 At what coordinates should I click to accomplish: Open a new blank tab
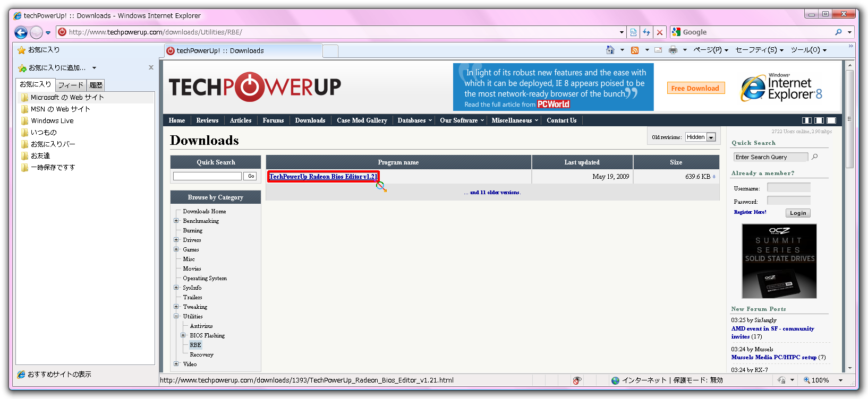[330, 51]
